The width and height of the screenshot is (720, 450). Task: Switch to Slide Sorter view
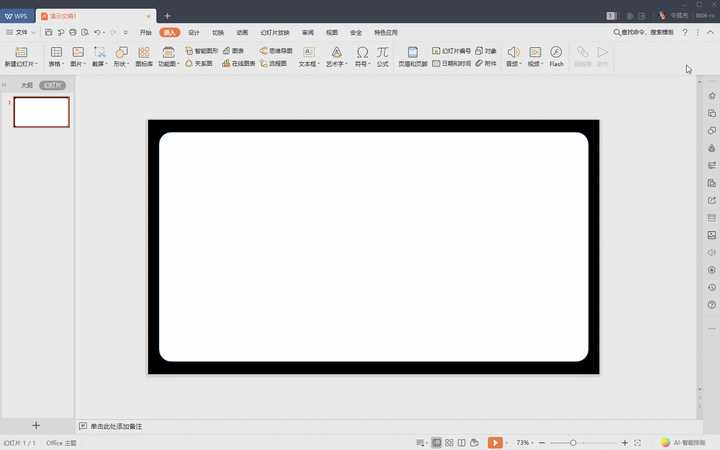(449, 443)
